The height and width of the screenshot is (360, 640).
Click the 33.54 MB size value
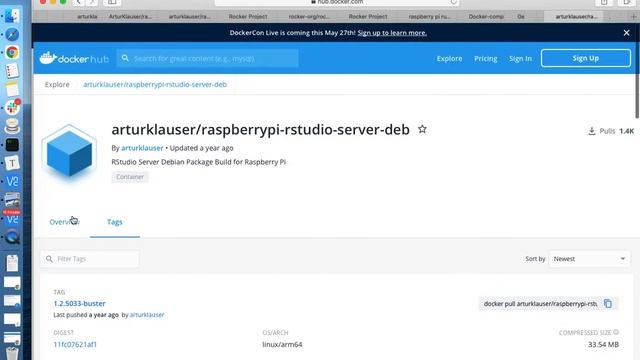click(x=603, y=344)
